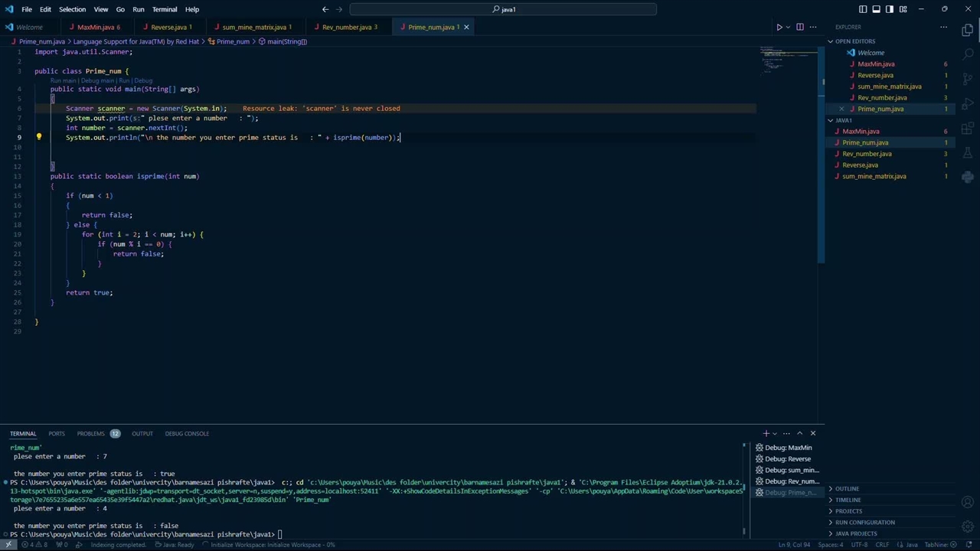This screenshot has height=551, width=980.
Task: Click the new terminal plus icon
Action: point(766,433)
